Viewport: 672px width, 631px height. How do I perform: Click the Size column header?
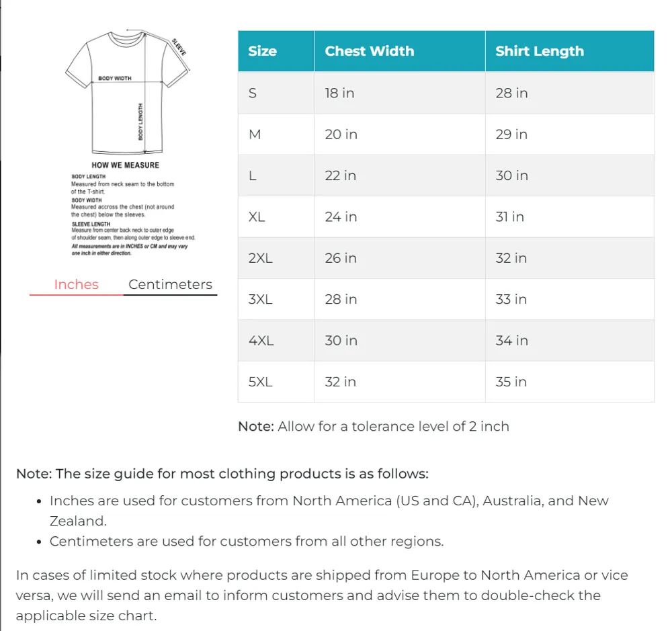click(x=276, y=51)
